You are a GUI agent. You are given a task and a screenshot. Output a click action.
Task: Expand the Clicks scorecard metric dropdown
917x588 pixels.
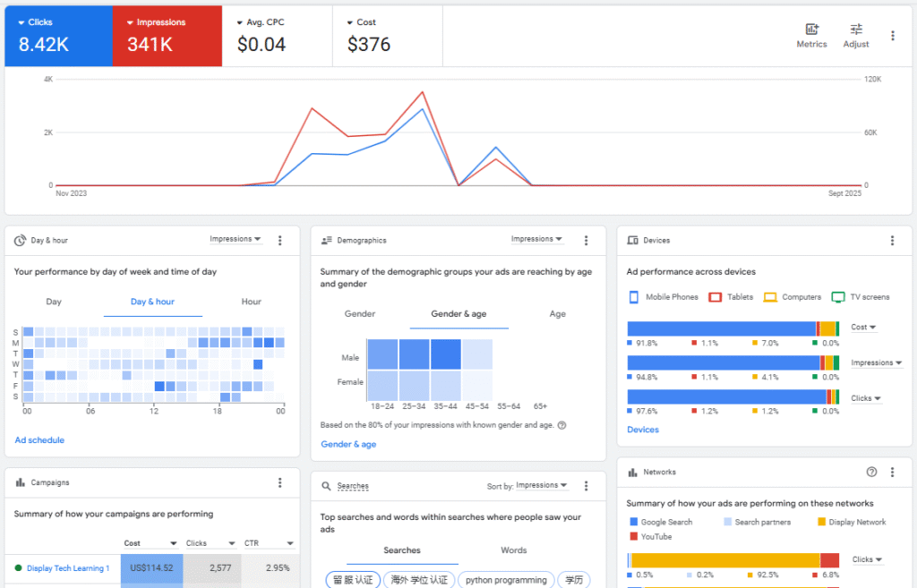click(x=21, y=22)
